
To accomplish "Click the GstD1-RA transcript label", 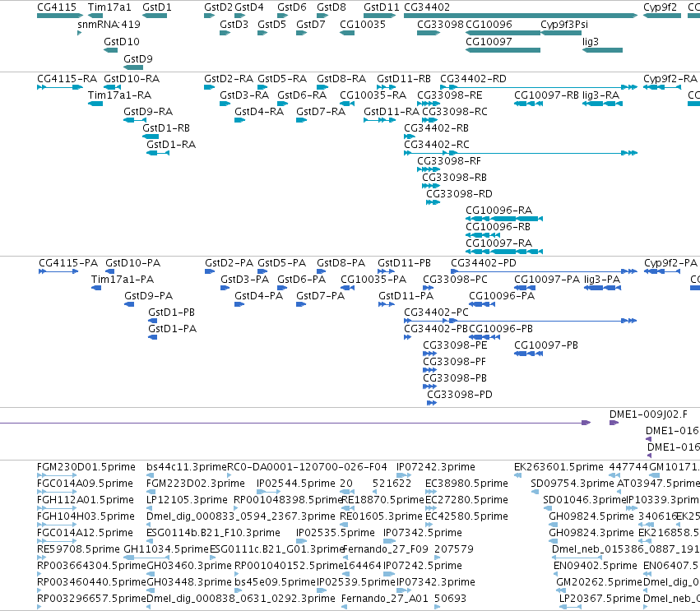I will coord(171,145).
